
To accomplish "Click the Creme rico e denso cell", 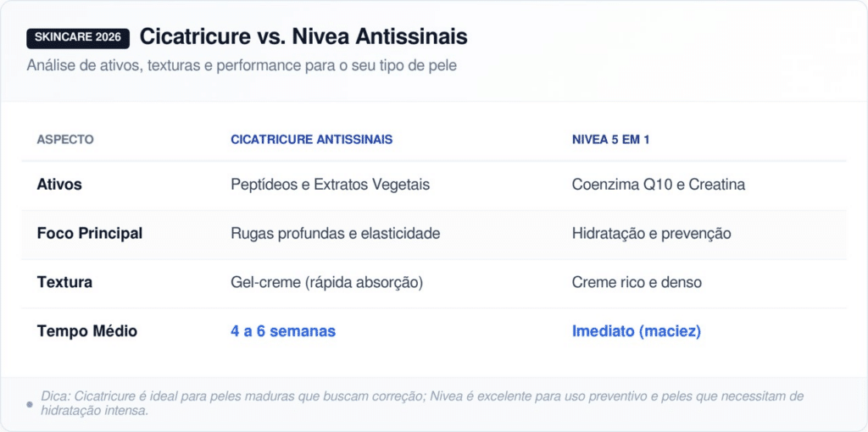I will coord(637,282).
